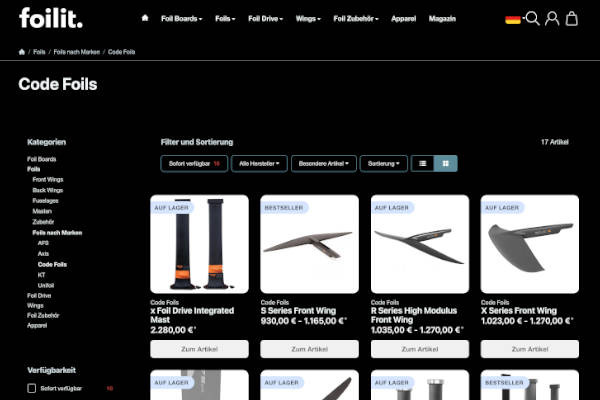Click x Foil Drive Integrated Mast title
Screen dimensions: 600x400
point(192,315)
